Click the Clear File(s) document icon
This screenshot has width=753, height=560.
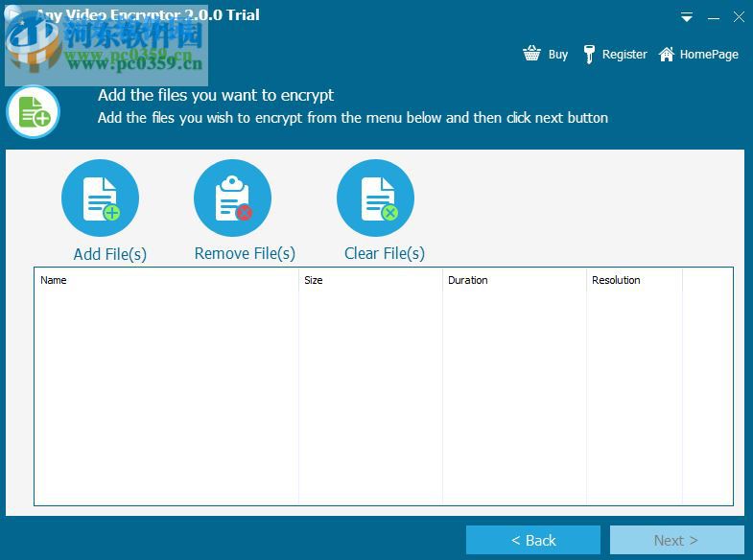(375, 198)
